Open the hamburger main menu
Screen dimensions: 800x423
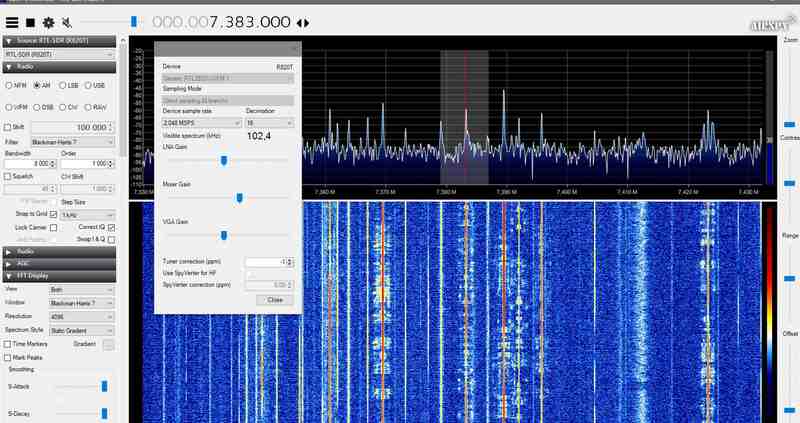tap(11, 22)
